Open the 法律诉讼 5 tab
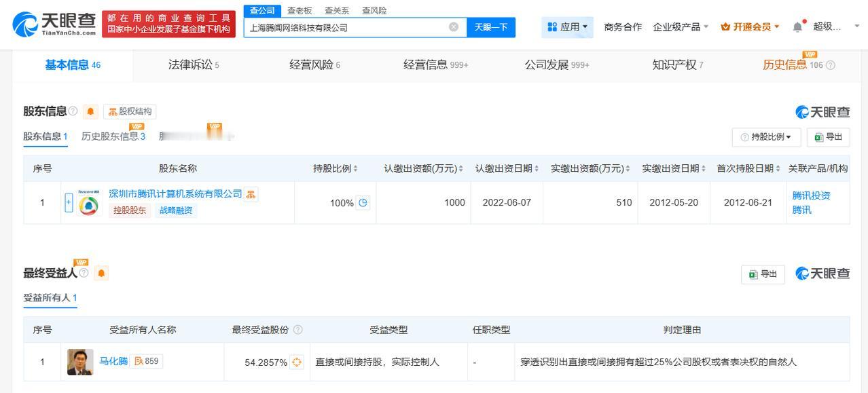Image resolution: width=868 pixels, height=393 pixels. 194,65
